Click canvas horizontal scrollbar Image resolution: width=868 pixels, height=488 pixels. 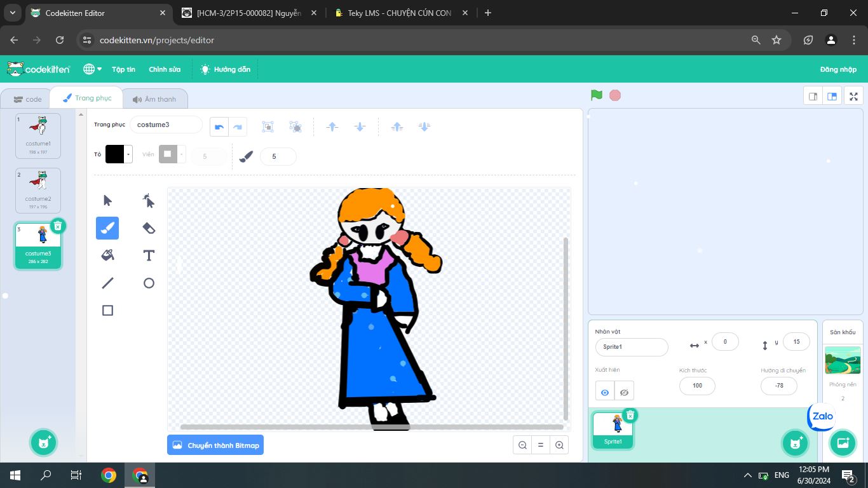tap(372, 427)
